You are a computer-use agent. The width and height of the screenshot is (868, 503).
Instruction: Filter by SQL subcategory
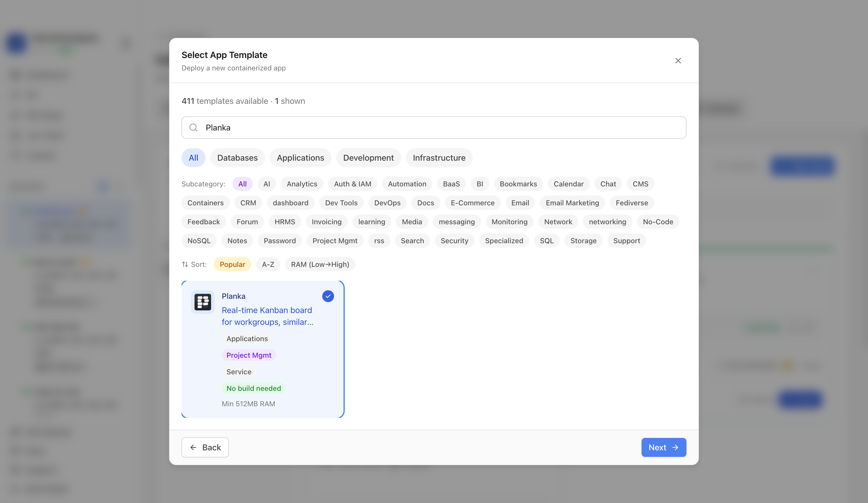(547, 241)
